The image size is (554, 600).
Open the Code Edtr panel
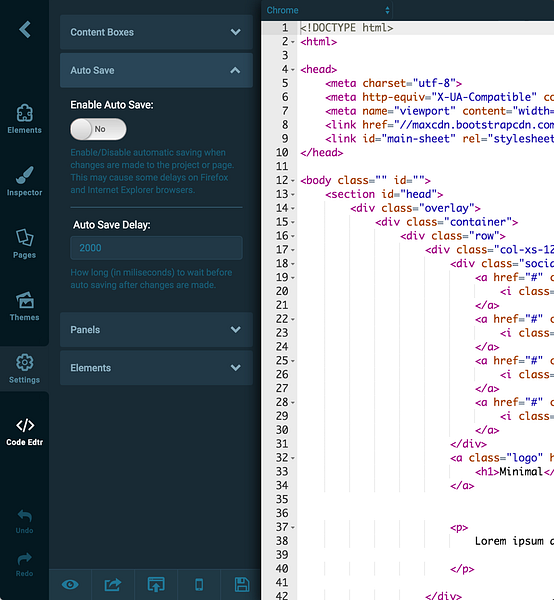click(x=24, y=432)
